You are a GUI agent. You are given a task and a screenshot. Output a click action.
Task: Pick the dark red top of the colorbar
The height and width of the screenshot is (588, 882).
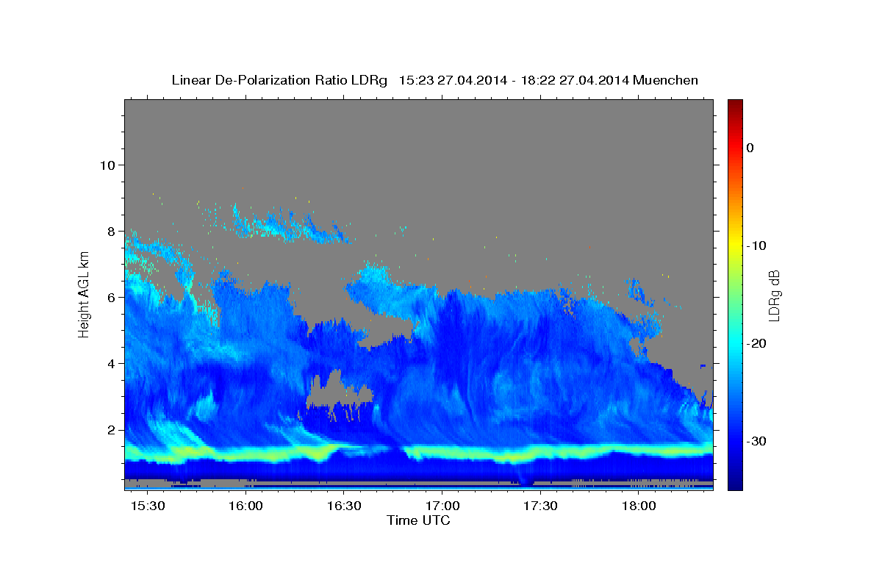pos(735,104)
